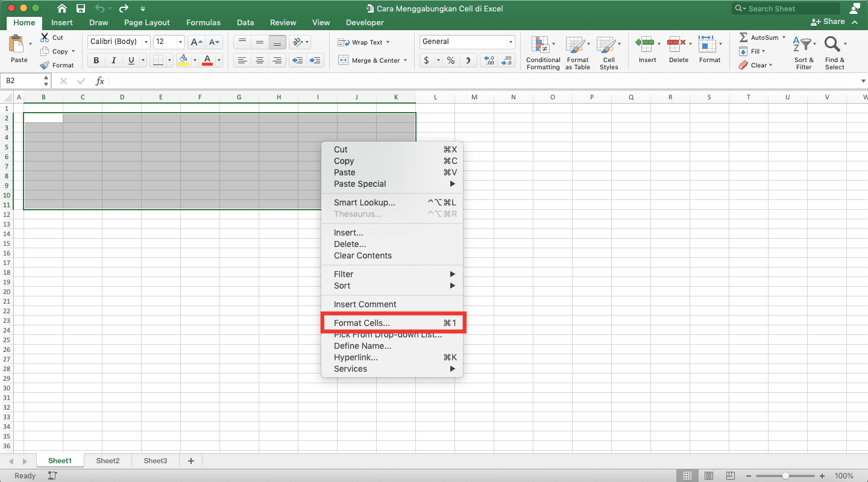
Task: Toggle bold formatting
Action: (96, 60)
